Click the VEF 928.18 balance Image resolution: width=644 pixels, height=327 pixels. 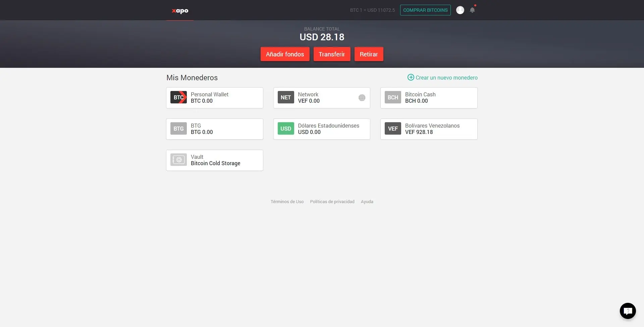tap(419, 132)
